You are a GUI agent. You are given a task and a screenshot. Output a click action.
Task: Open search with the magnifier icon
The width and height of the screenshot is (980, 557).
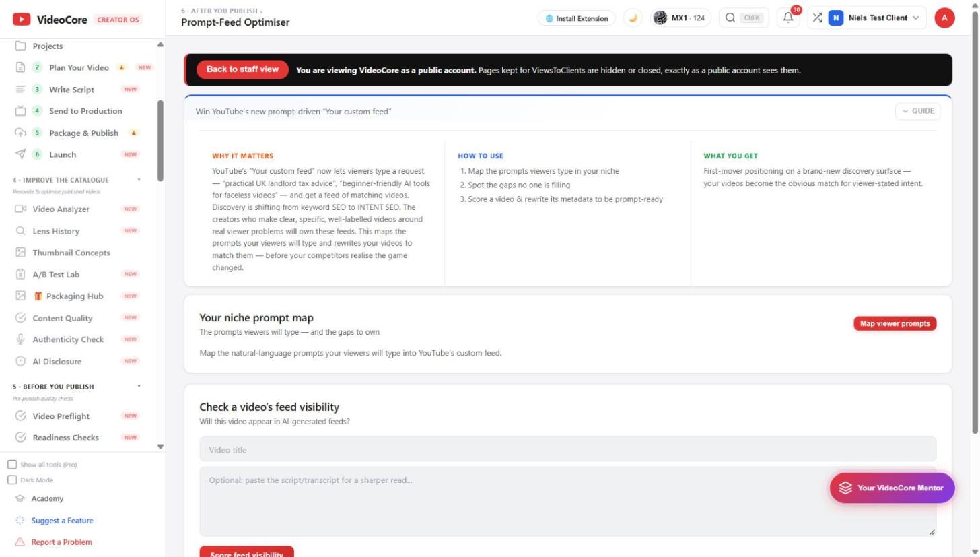click(x=730, y=18)
